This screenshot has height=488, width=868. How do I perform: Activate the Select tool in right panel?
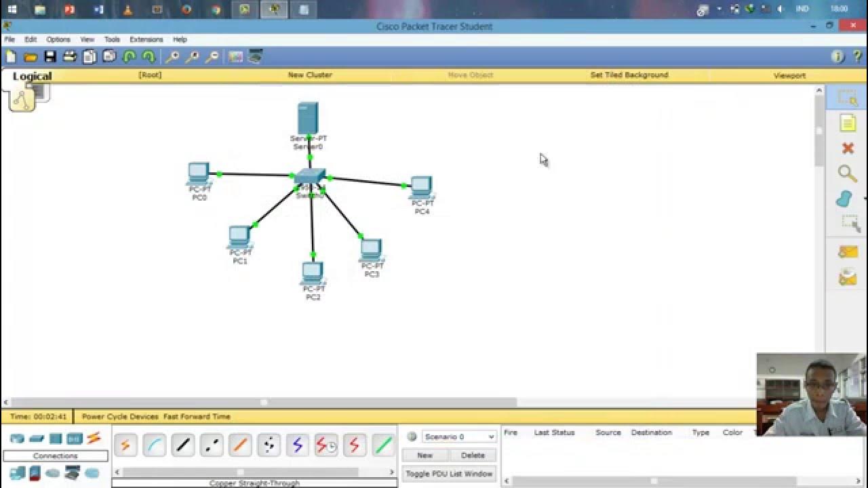pos(848,98)
